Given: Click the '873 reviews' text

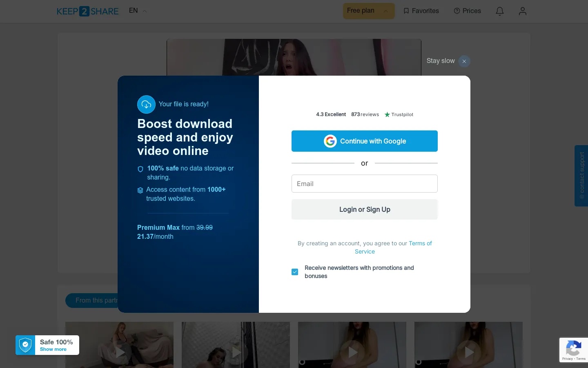Looking at the screenshot, I should [365, 114].
